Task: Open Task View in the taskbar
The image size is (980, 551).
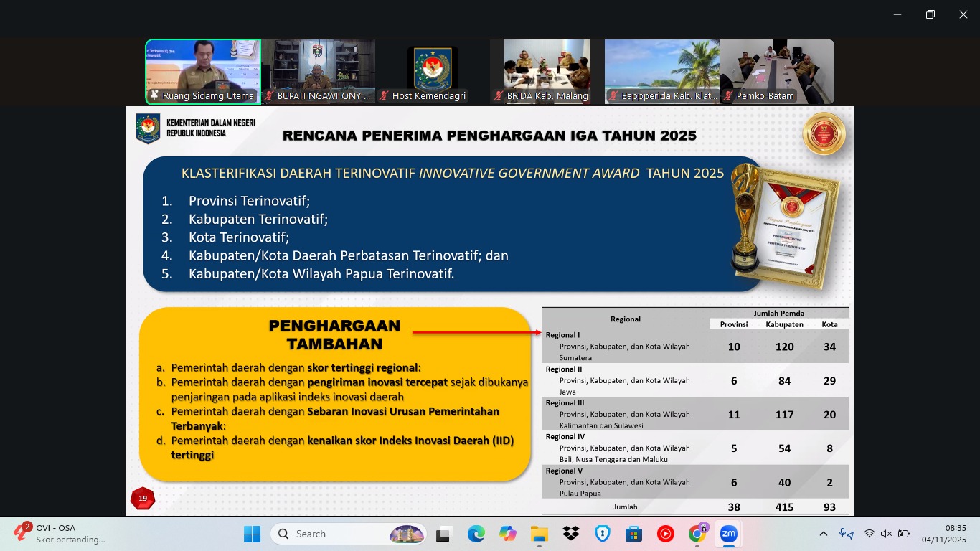Action: [x=444, y=534]
